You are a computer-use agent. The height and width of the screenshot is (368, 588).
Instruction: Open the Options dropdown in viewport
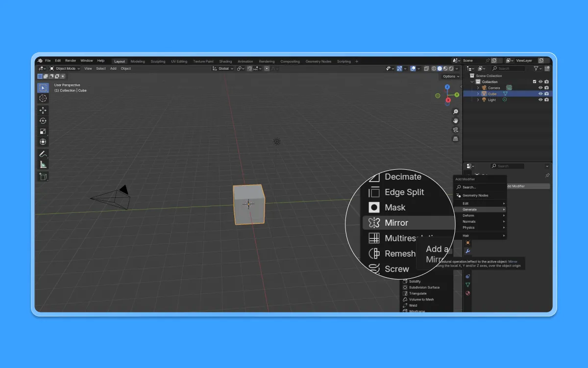451,77
